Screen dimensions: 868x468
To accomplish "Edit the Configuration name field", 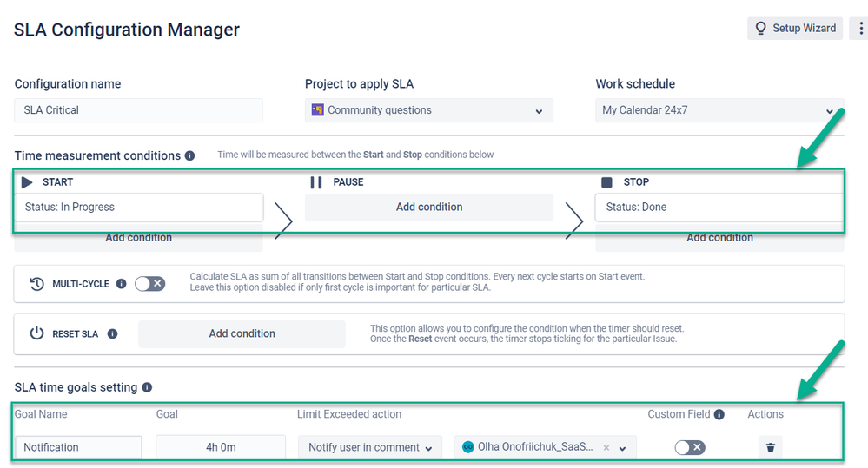I will (x=138, y=110).
